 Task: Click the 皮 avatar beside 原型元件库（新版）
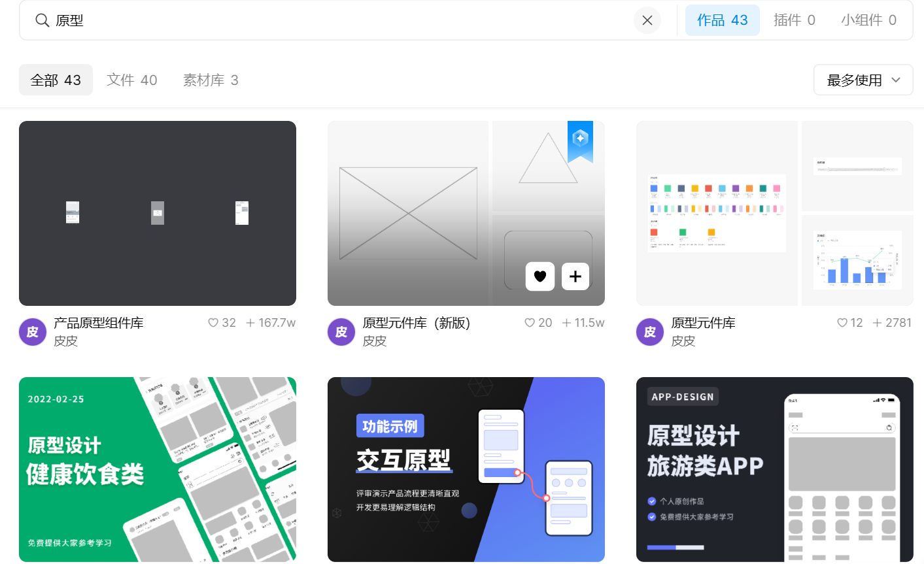click(x=341, y=332)
